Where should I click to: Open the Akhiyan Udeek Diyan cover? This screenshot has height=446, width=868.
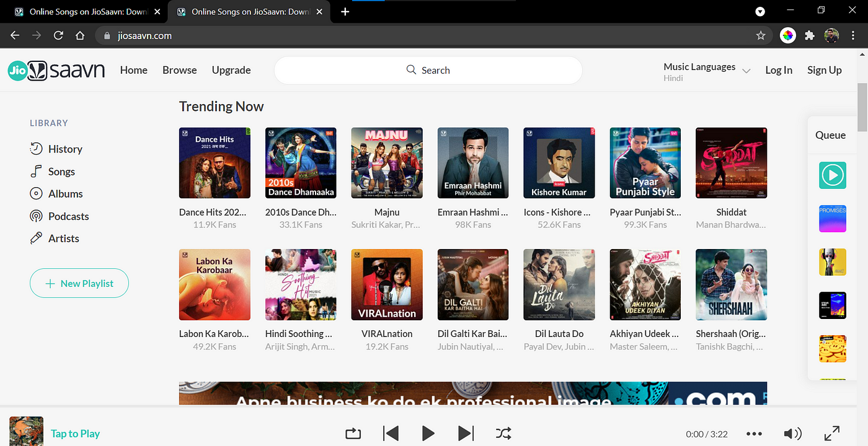click(645, 284)
